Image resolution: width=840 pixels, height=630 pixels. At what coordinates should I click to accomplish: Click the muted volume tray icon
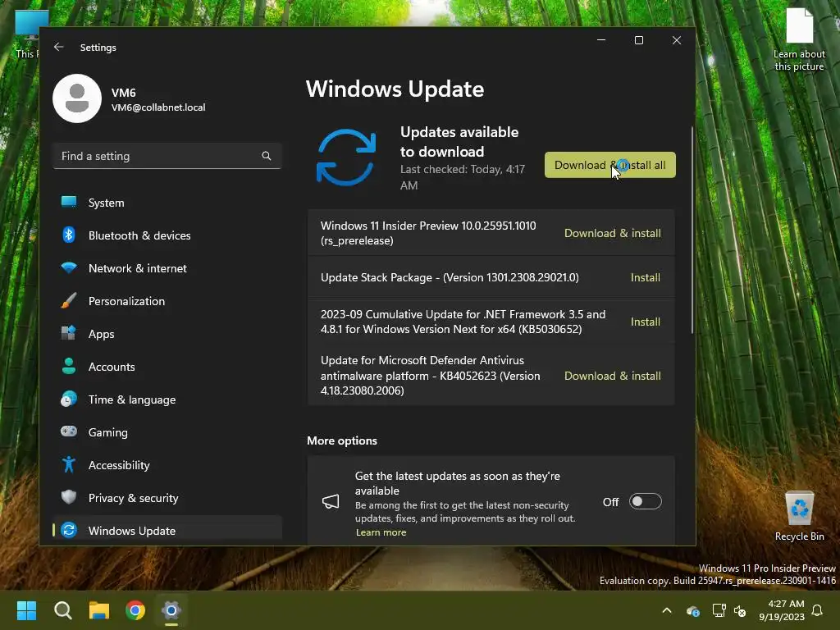pos(740,610)
